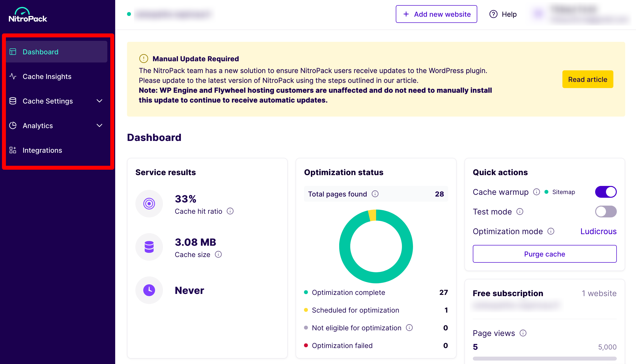This screenshot has height=364, width=636.
Task: Click the Total pages found info icon
Action: tap(375, 194)
